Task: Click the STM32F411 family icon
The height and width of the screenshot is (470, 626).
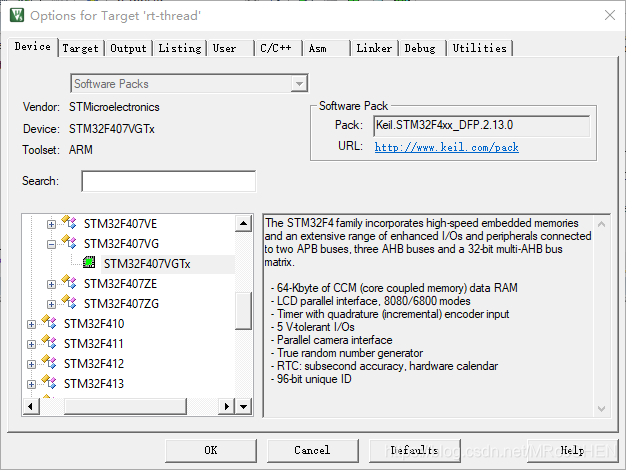Action: (49, 342)
